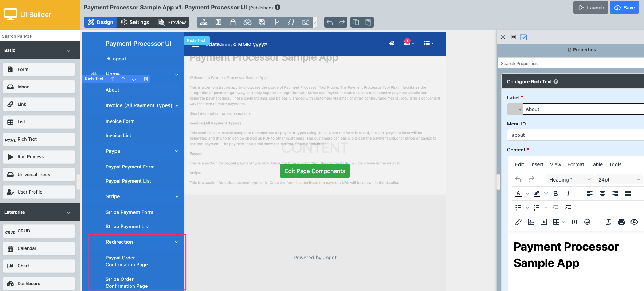Align text left

pos(590,194)
